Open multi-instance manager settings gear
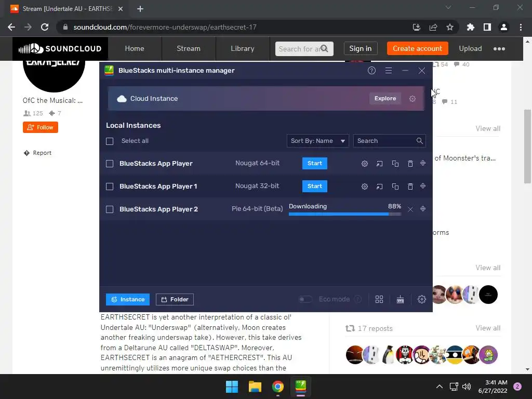532x399 pixels. pyautogui.click(x=422, y=299)
